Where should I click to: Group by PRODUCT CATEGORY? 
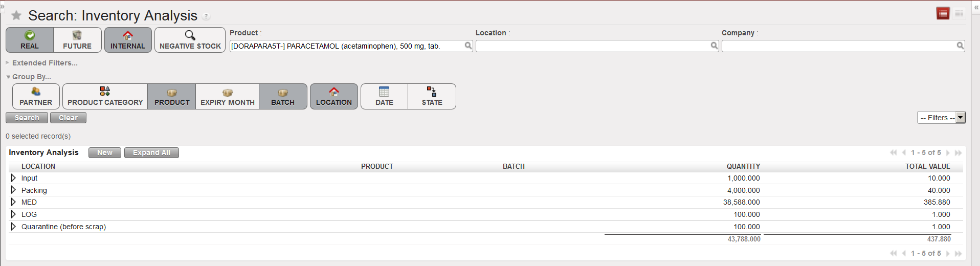pyautogui.click(x=105, y=96)
